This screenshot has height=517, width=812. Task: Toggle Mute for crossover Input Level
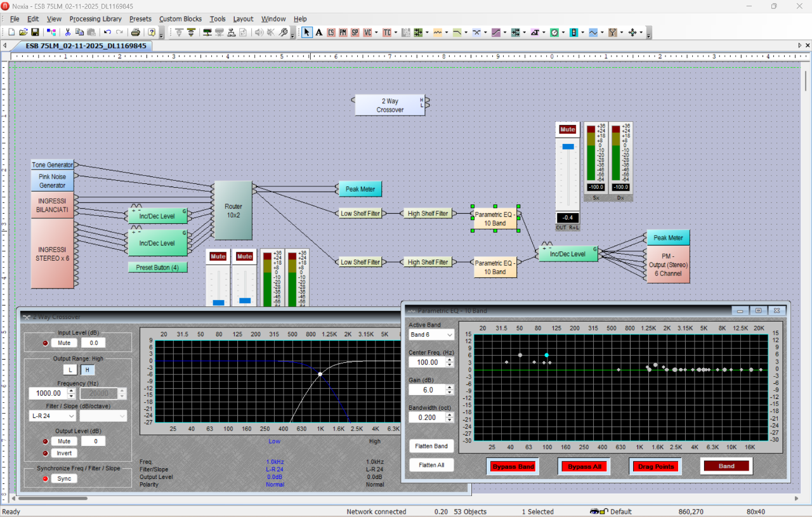[x=64, y=343]
